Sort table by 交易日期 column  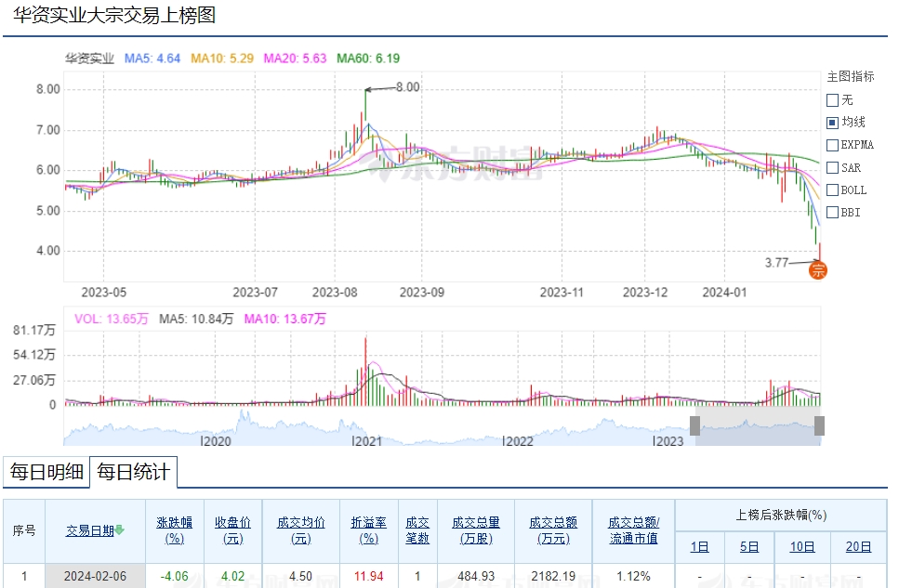tap(89, 530)
